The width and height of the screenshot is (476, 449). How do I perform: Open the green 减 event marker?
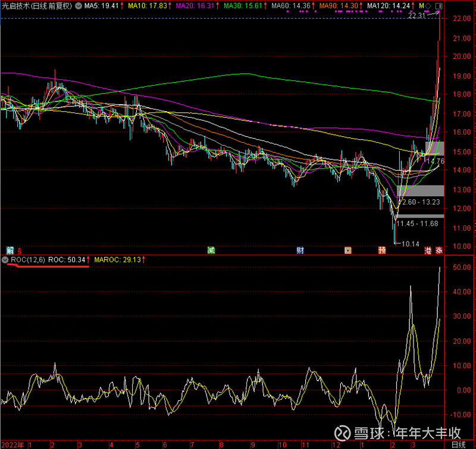pyautogui.click(x=211, y=250)
